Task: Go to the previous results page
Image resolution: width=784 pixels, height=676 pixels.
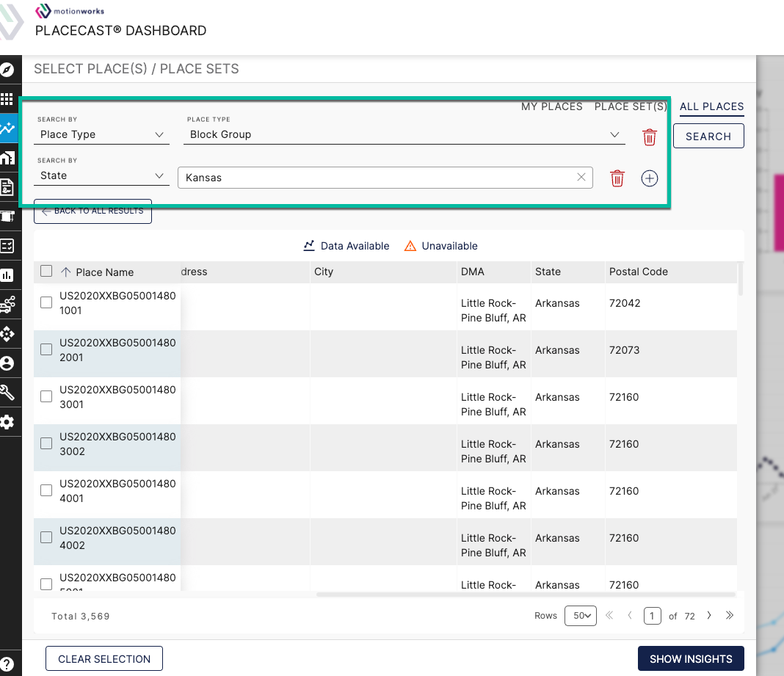Action: tap(630, 615)
